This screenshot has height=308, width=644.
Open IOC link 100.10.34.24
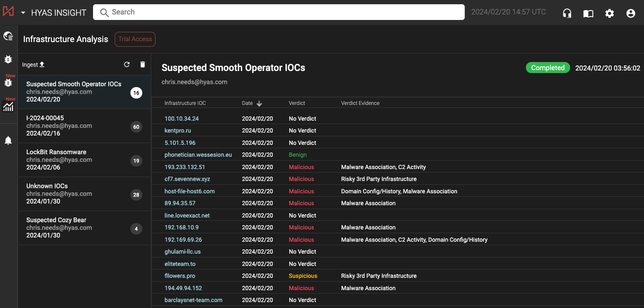181,119
